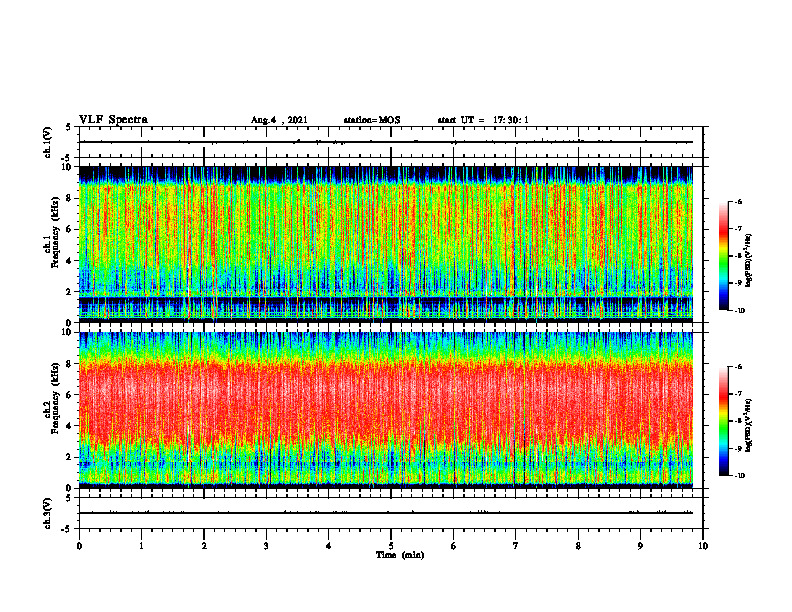Click time axis tick label '4'
The image size is (792, 612).
pos(329,546)
